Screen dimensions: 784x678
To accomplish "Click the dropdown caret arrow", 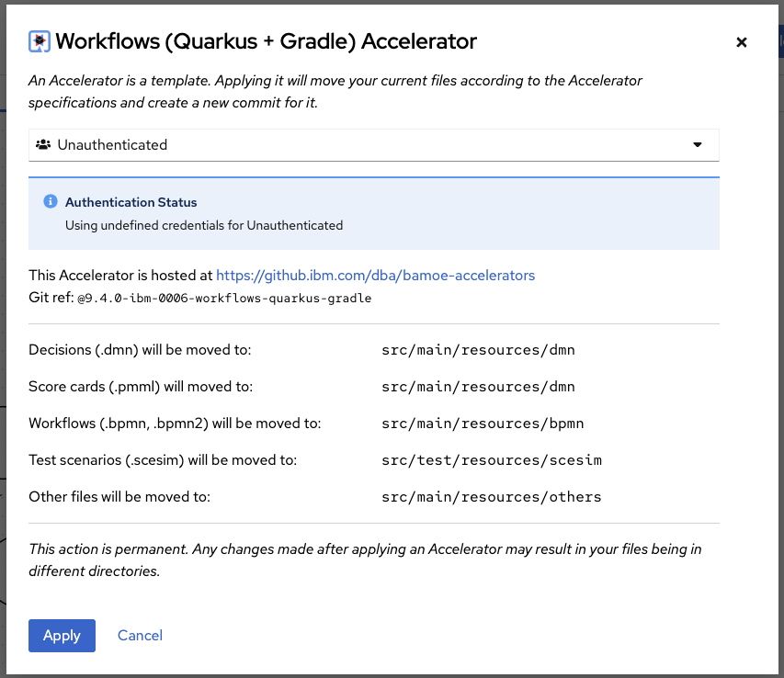I will [698, 145].
